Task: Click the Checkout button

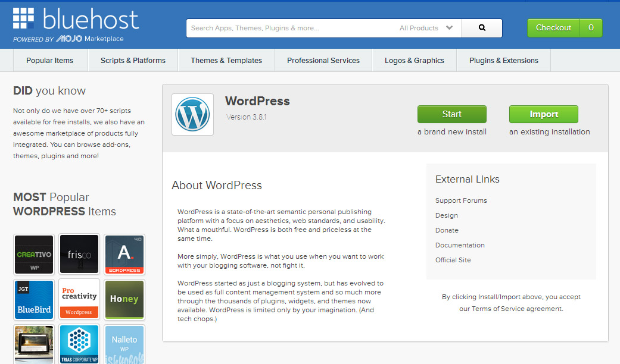Action: click(553, 28)
